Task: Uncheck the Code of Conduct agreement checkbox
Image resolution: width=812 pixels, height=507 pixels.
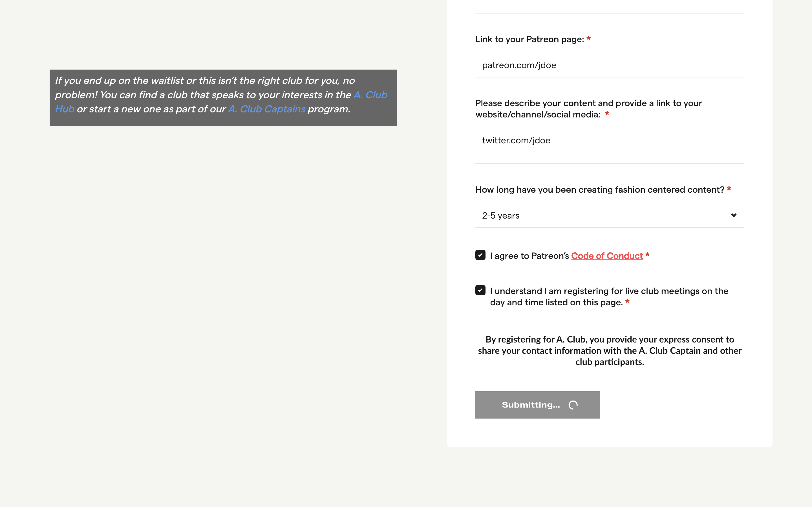Action: (x=480, y=255)
